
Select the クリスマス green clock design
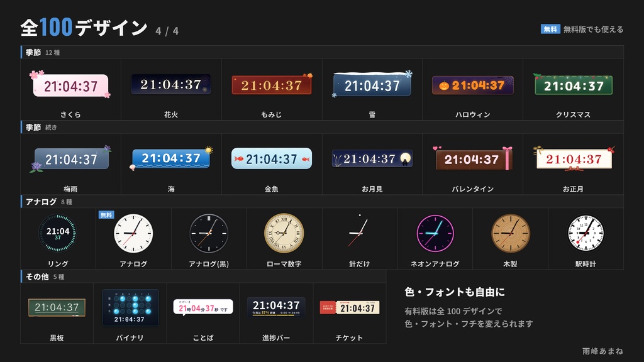click(574, 85)
